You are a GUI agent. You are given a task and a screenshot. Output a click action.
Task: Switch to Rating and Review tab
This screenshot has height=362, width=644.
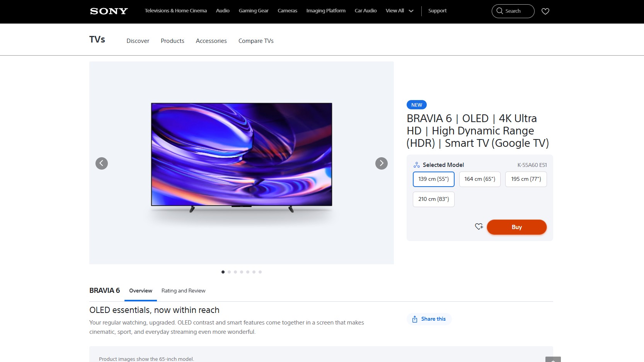184,291
